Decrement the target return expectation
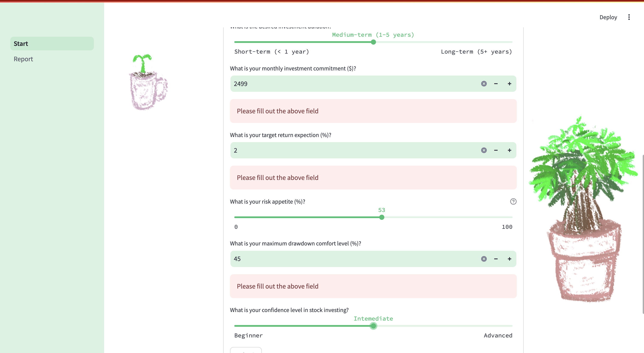The width and height of the screenshot is (644, 353). (x=496, y=150)
